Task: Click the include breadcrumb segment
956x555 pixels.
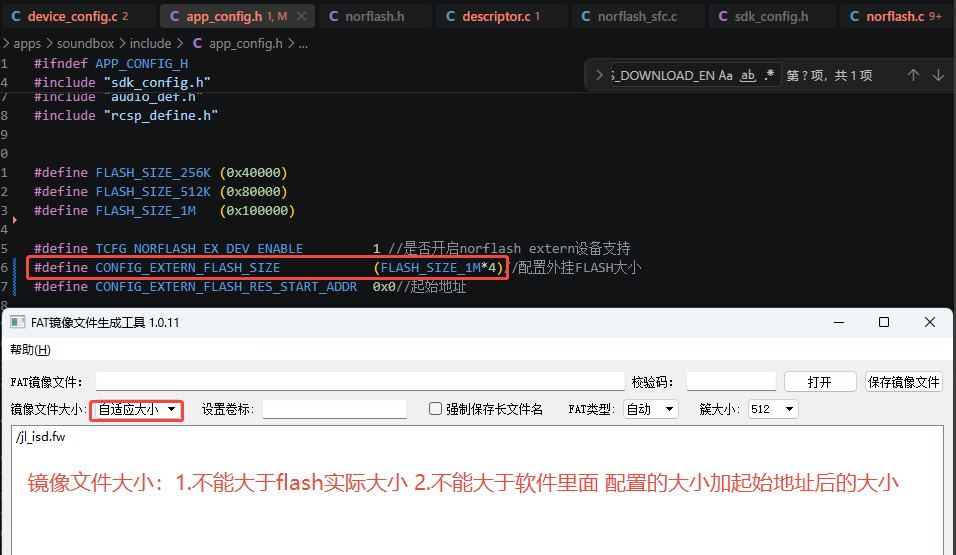Action: 150,43
